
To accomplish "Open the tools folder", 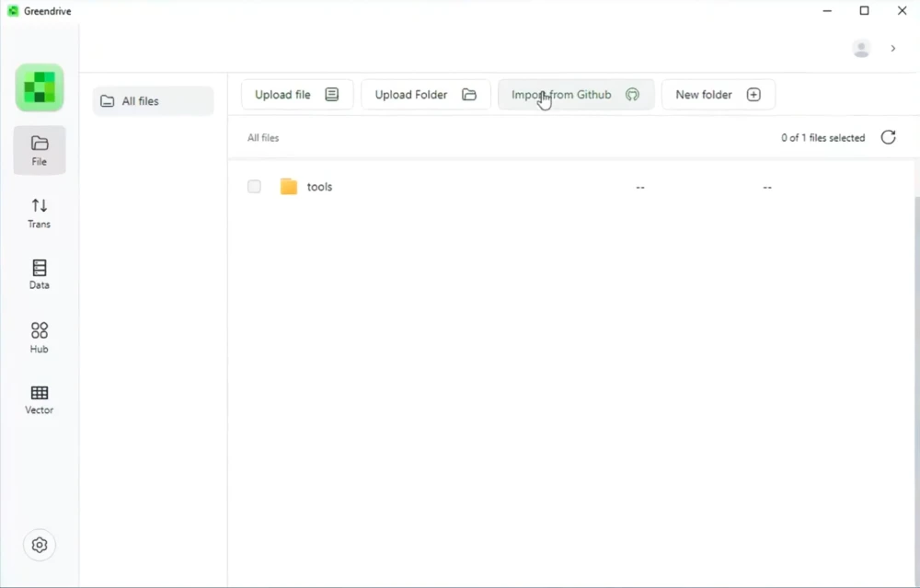I will (x=319, y=187).
